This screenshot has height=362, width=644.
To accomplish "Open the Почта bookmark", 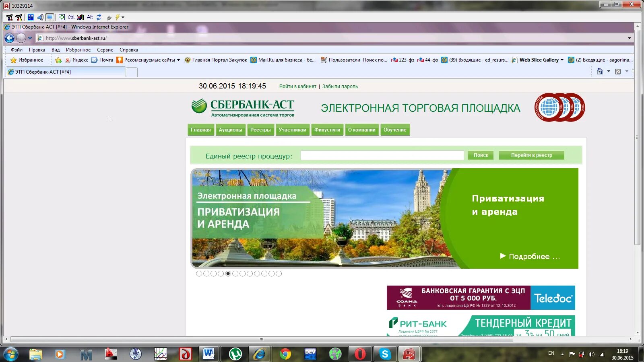I will [102, 60].
